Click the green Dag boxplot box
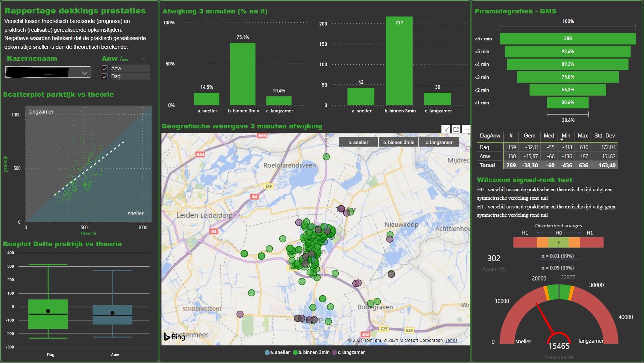Image resolution: width=644 pixels, height=363 pixels. coord(48,314)
